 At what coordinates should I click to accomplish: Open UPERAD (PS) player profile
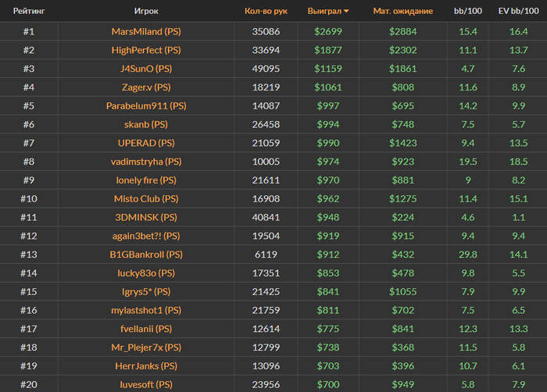[146, 143]
